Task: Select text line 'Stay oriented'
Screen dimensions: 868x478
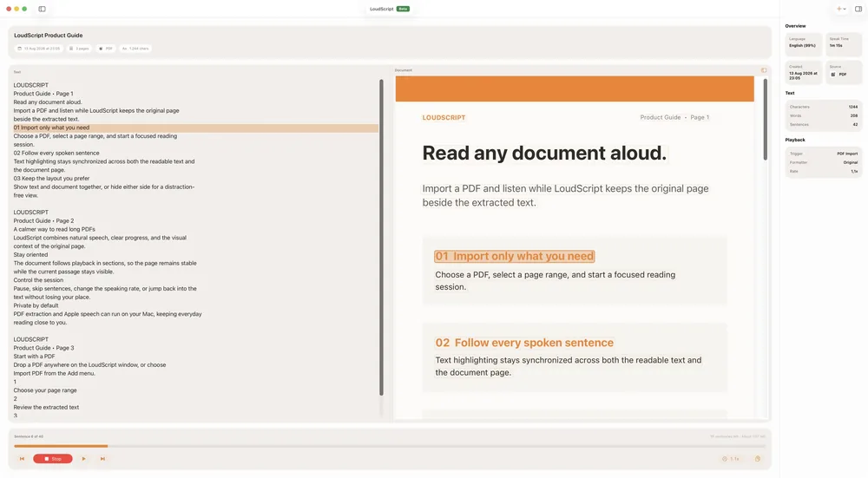Action: click(x=30, y=254)
